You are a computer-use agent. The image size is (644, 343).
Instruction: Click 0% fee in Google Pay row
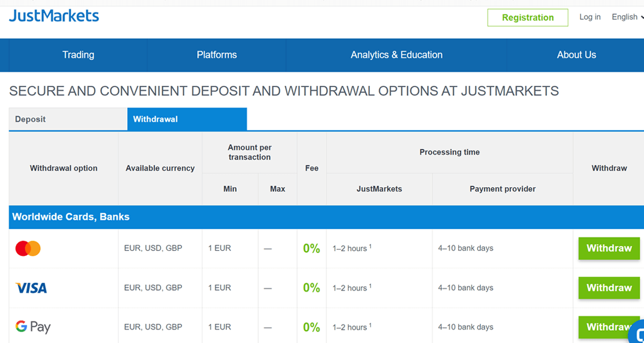click(312, 327)
